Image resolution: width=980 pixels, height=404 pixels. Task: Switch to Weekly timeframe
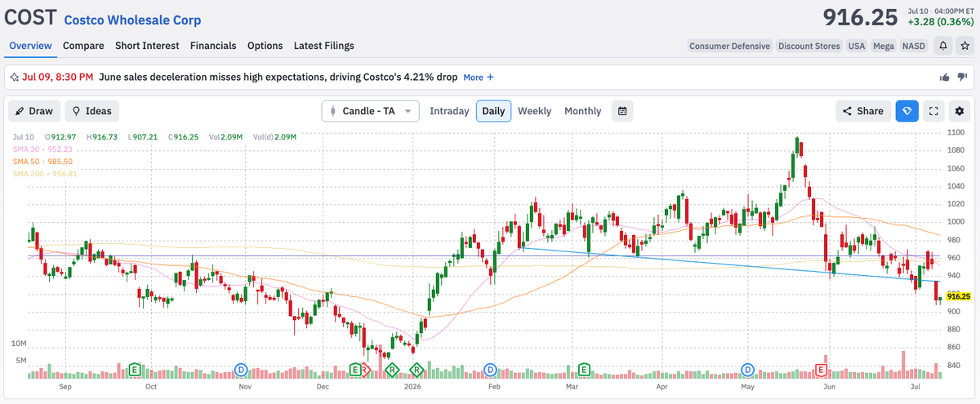click(534, 111)
